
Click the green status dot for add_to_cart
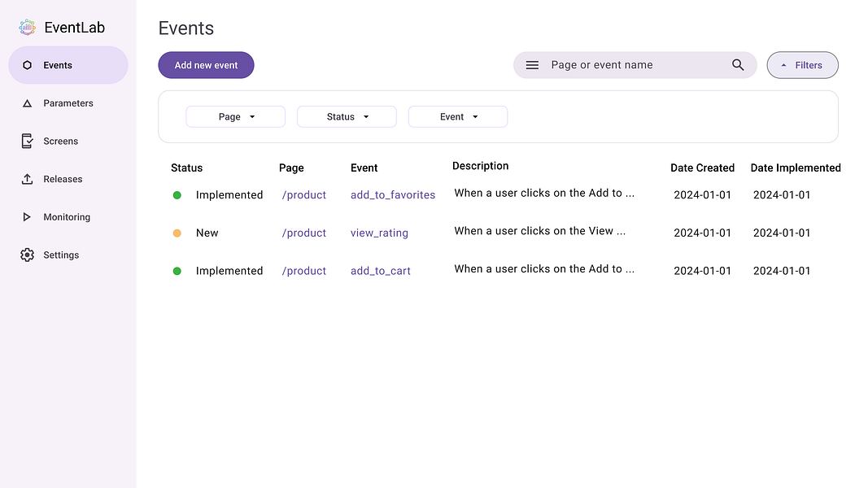pos(177,270)
